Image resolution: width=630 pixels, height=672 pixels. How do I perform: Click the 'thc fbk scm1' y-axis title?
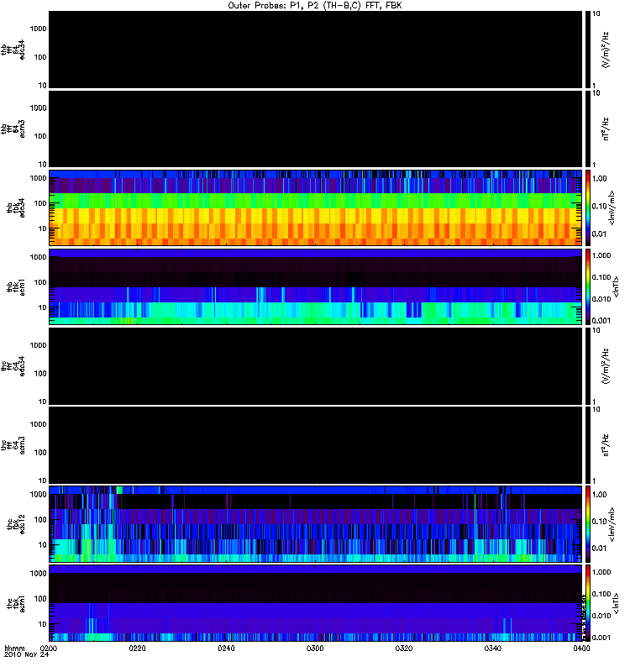(x=15, y=603)
